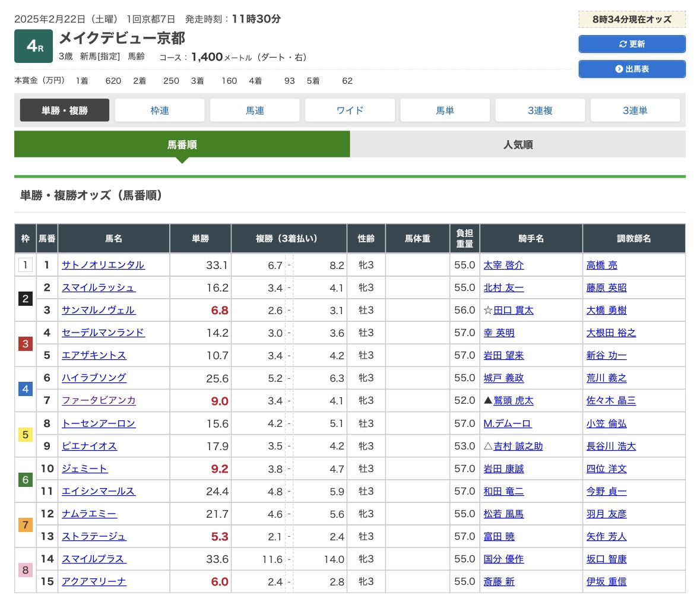This screenshot has width=700, height=611.
Task: Open jockey 富田 暁 link
Action: [499, 536]
